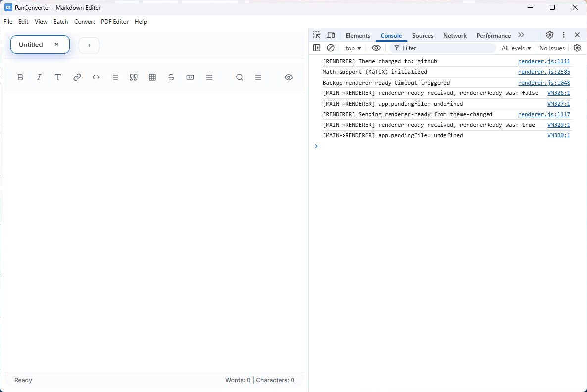This screenshot has height=392, width=587.
Task: Open the View menu
Action: pyautogui.click(x=41, y=22)
